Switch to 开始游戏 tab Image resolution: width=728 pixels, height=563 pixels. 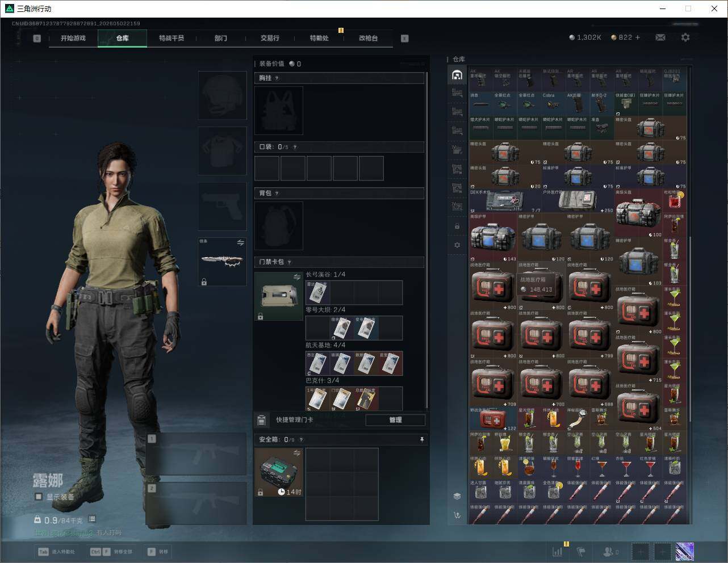pyautogui.click(x=73, y=38)
